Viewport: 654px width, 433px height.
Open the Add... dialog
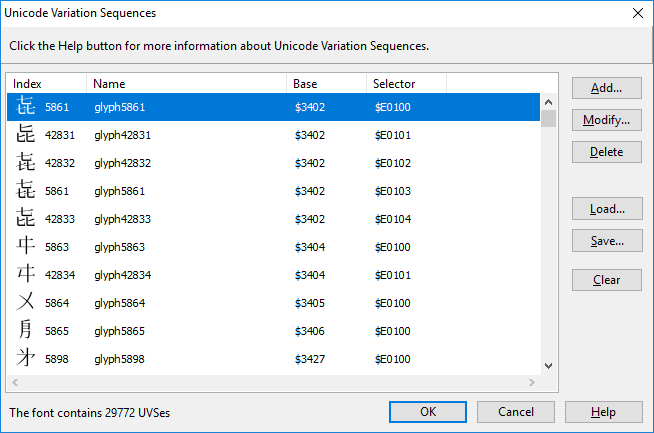[606, 88]
